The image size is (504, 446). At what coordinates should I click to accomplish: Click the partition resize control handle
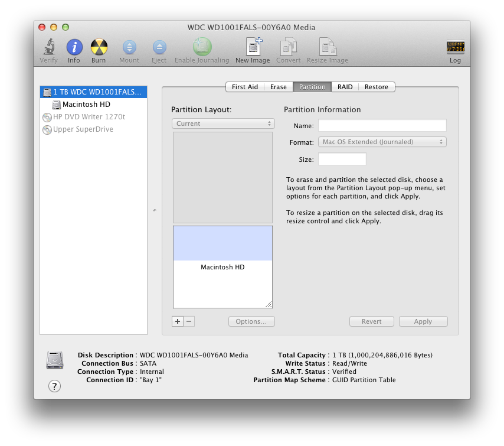tap(270, 305)
